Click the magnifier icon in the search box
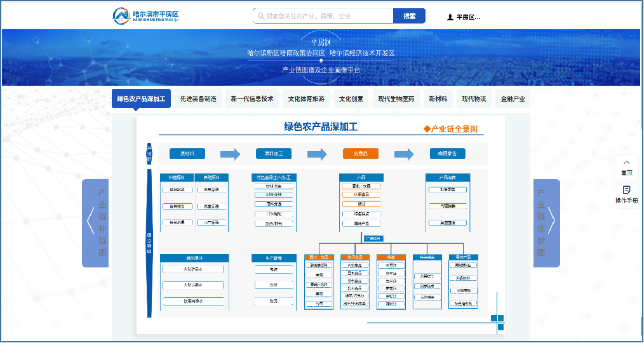Image resolution: width=644 pixels, height=343 pixels. [260, 16]
